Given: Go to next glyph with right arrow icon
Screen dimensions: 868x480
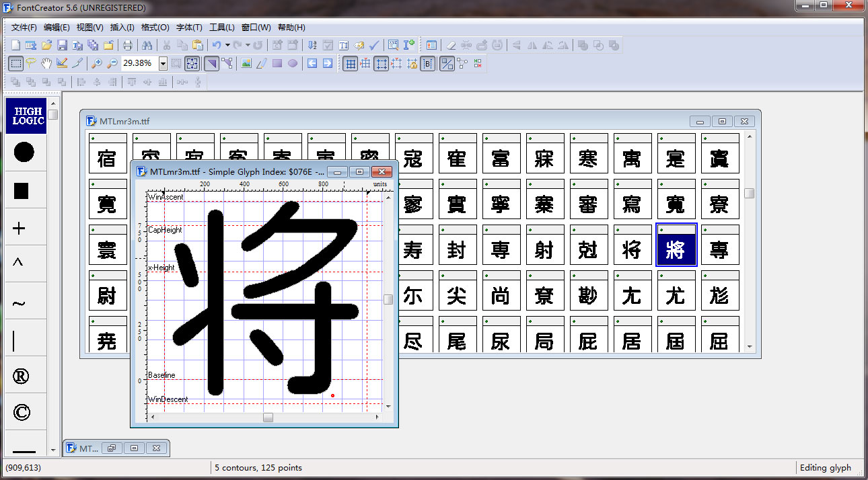Looking at the screenshot, I should [x=328, y=63].
